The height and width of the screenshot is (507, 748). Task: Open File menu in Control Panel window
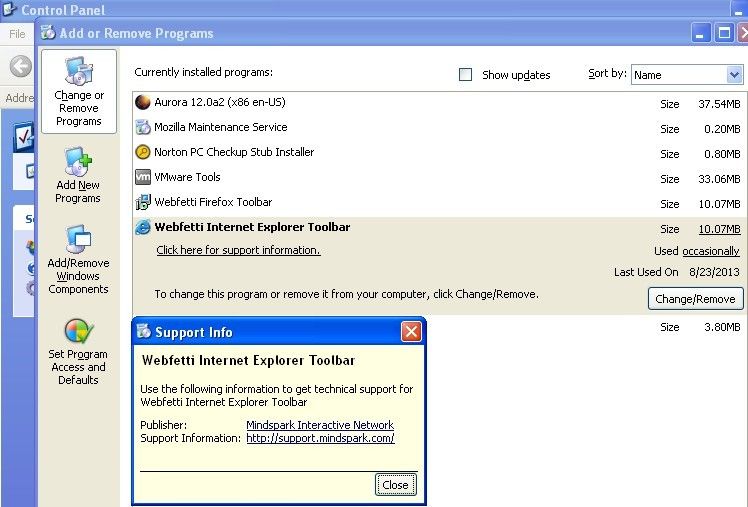tap(17, 34)
